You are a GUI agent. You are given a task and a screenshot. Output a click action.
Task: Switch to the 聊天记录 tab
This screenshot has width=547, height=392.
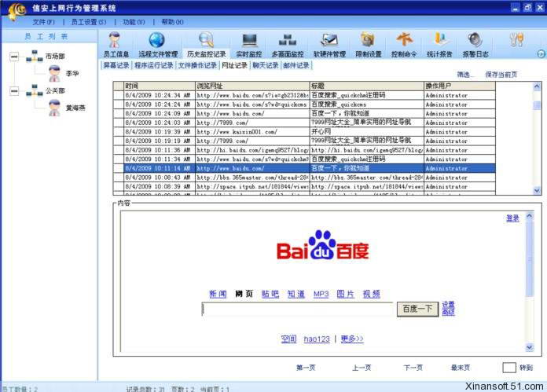click(266, 65)
